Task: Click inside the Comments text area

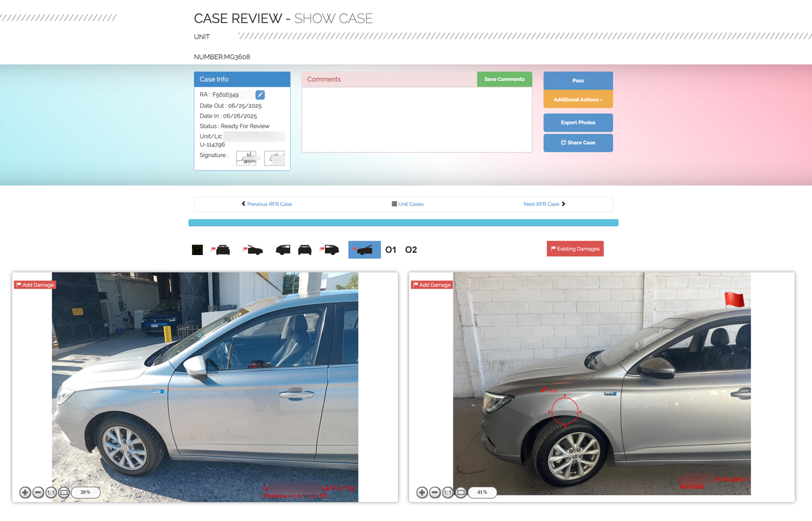Action: [417, 120]
